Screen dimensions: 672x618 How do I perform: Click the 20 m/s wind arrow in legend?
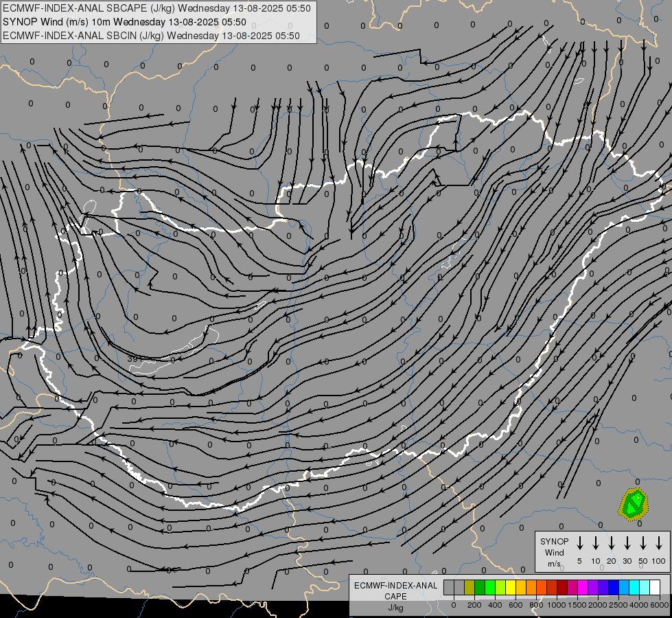(x=612, y=542)
